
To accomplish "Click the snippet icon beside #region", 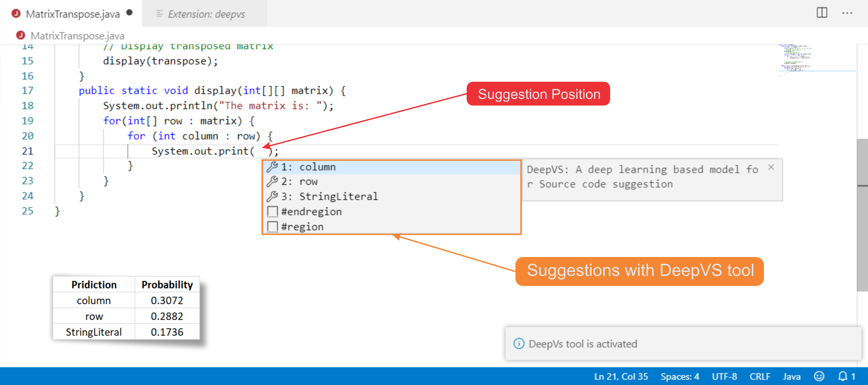I will coord(272,227).
